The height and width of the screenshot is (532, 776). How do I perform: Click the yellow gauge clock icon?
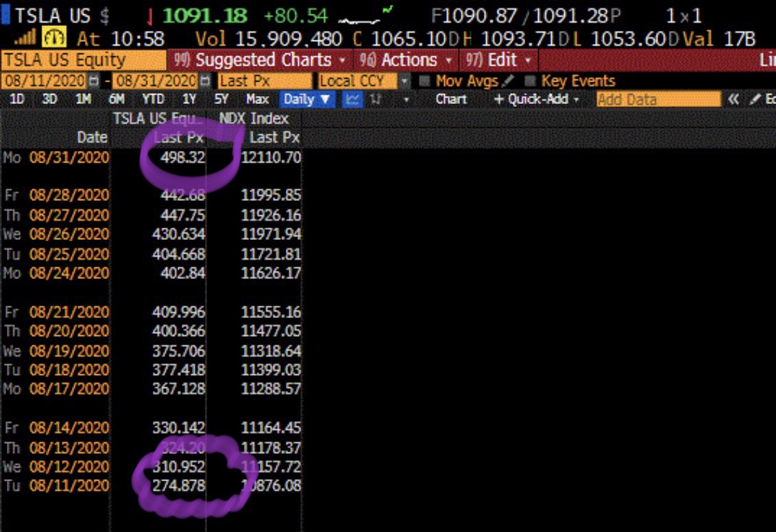[54, 38]
